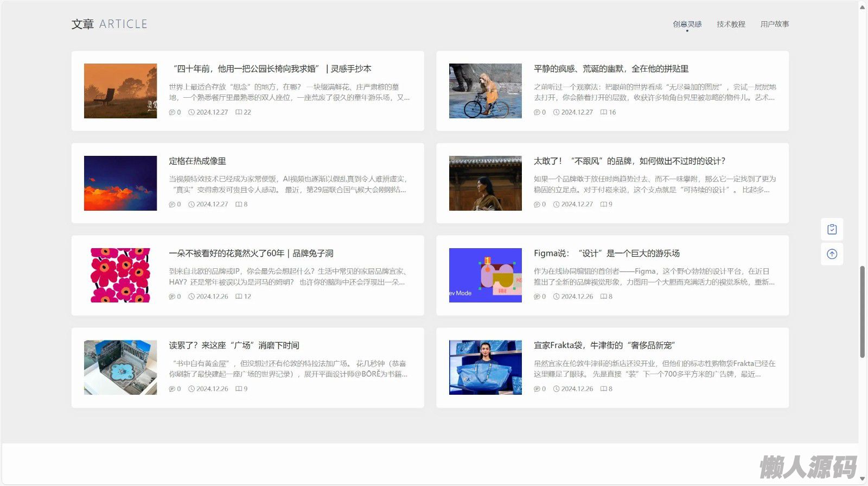Switch to the 技术教程 tab

(731, 24)
